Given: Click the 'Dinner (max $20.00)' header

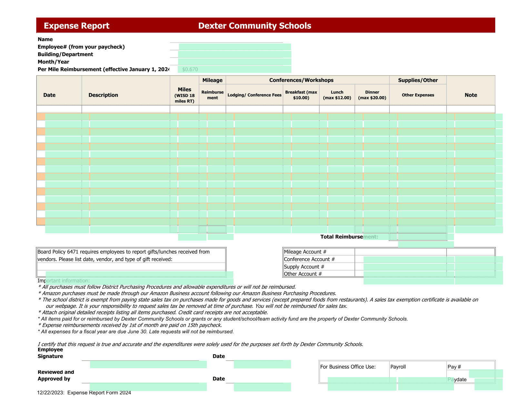Looking at the screenshot, I should [372, 95].
